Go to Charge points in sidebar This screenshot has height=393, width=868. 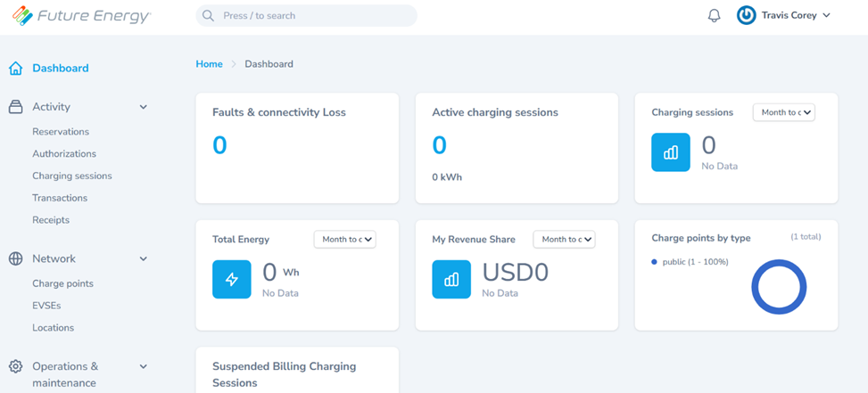coord(63,283)
